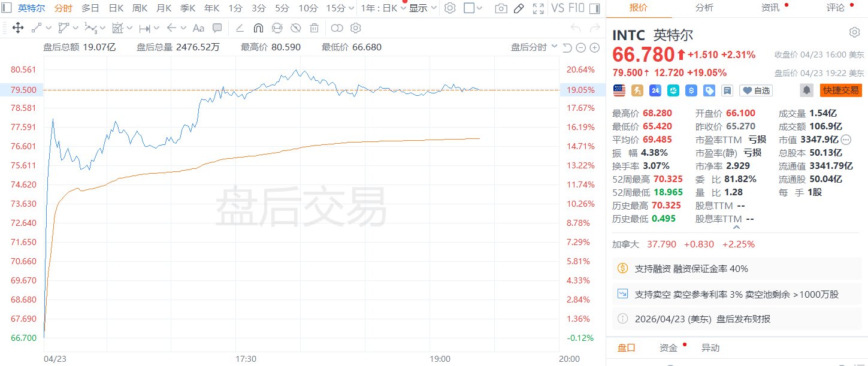Open the 异动 tab at the bottom
Screen dimensions: 868x366
tap(712, 347)
